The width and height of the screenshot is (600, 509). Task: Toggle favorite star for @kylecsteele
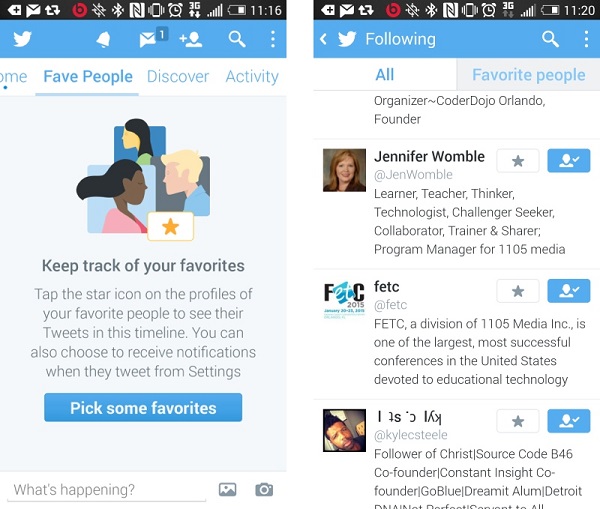point(518,421)
